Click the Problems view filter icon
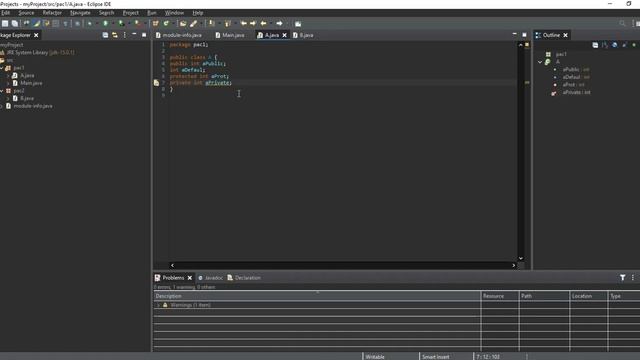Screen dimensions: 640x360 coord(622,278)
